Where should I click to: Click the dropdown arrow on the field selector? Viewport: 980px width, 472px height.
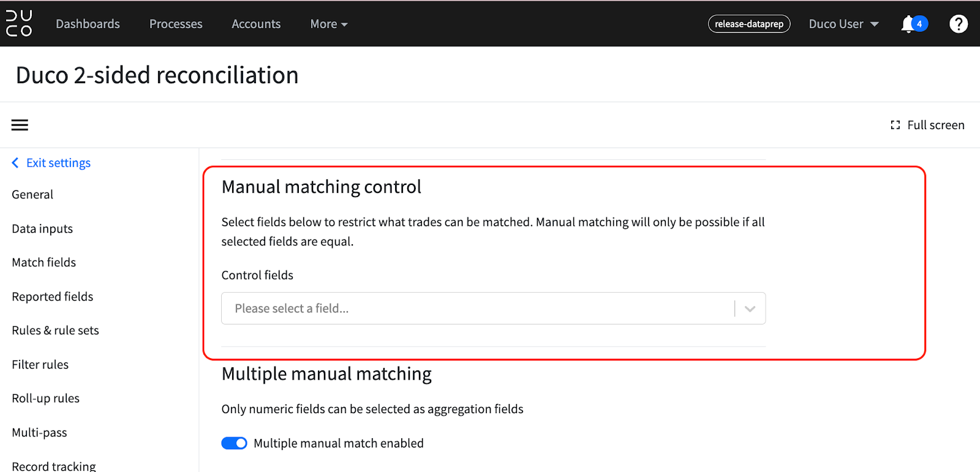click(x=749, y=308)
